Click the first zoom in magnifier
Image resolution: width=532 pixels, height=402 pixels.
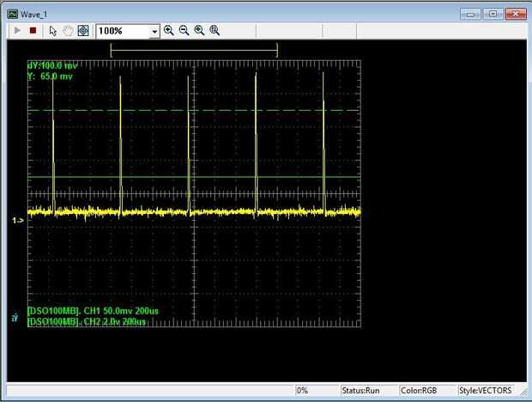(x=169, y=30)
